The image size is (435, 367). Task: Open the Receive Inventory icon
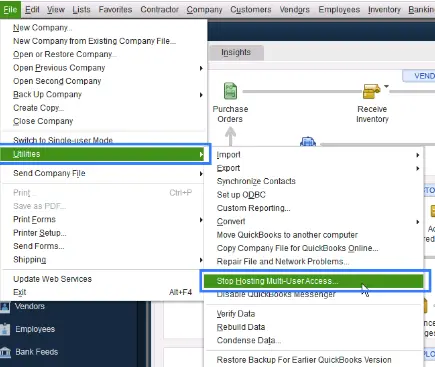point(371,91)
